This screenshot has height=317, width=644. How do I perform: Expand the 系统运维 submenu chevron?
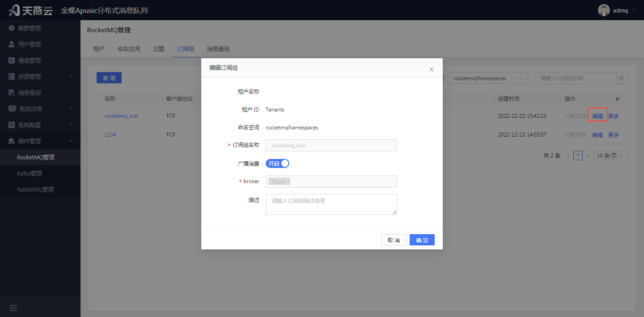click(71, 109)
